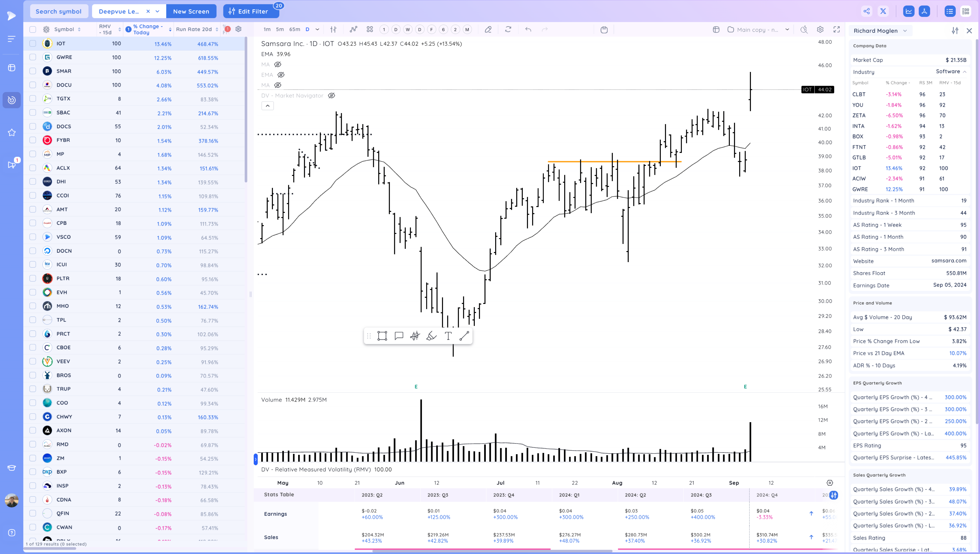Check the checkbox for GWRE row
The image size is (980, 554).
(33, 57)
